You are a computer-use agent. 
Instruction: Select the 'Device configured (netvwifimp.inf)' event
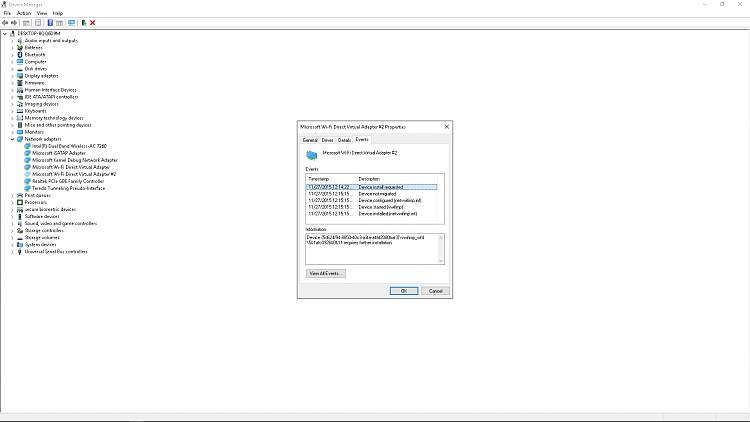(x=372, y=200)
